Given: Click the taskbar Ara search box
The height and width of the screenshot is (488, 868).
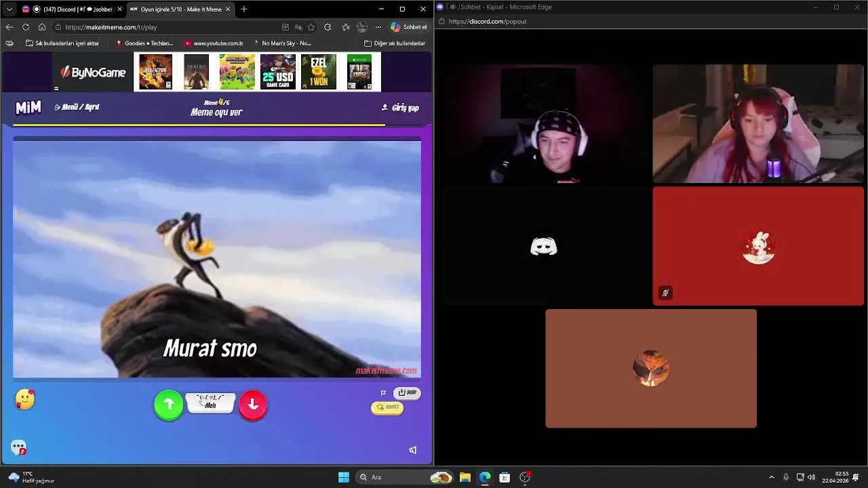Looking at the screenshot, I should tap(406, 477).
